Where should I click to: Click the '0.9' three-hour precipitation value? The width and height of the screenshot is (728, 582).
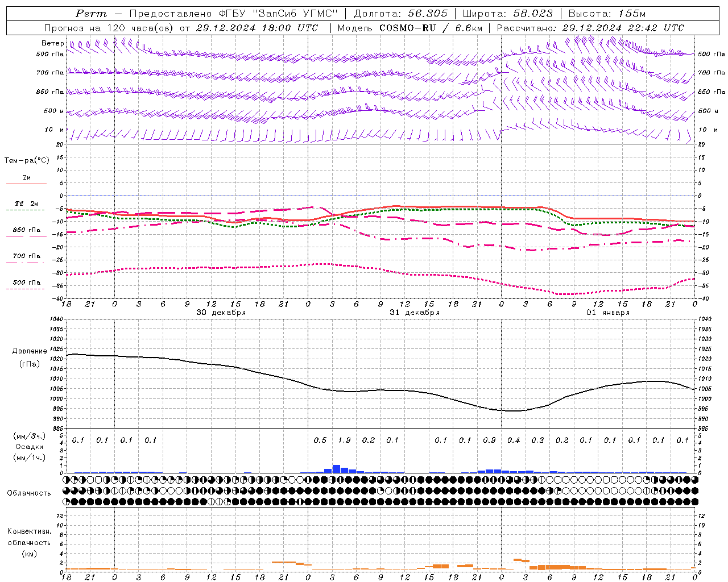(489, 440)
